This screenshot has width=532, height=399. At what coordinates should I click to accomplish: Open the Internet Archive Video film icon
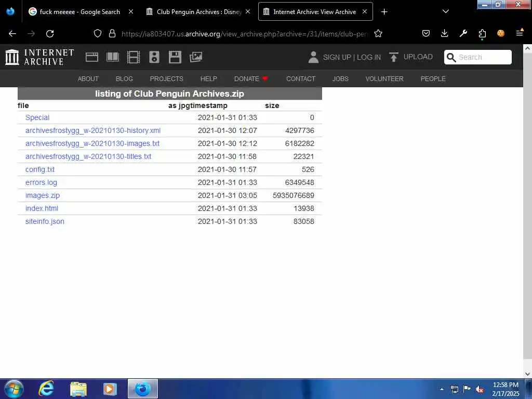134,57
